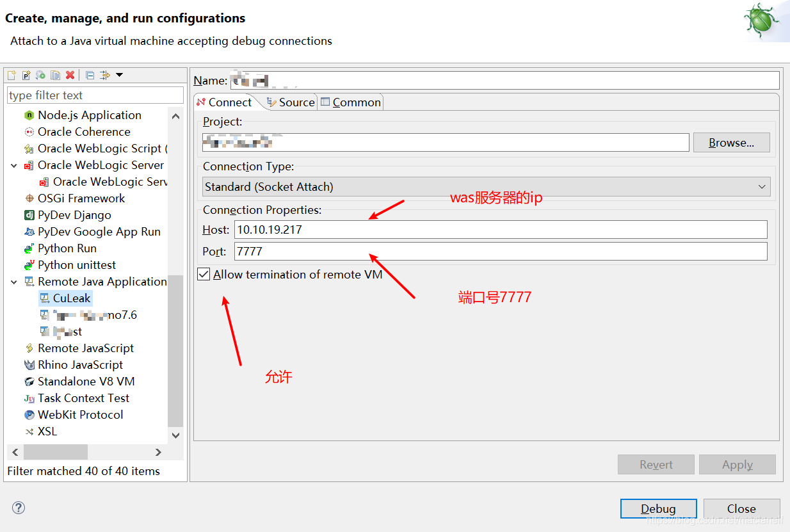Screen dimensions: 790x532
Task: Click the red Delete configuration icon
Action: (70, 76)
